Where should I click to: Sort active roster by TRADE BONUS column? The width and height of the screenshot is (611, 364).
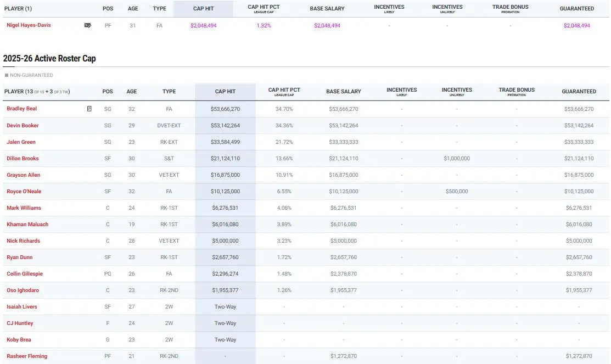pyautogui.click(x=517, y=92)
